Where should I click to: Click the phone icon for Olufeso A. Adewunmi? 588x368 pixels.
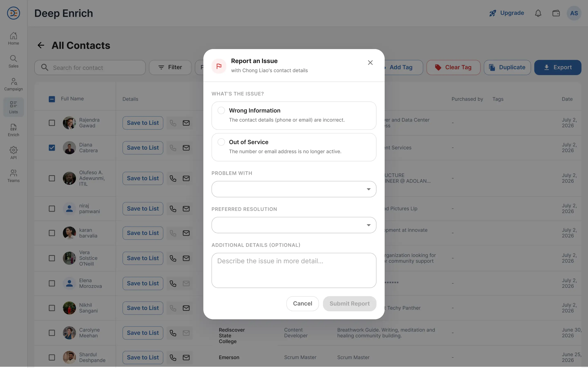[x=173, y=178]
